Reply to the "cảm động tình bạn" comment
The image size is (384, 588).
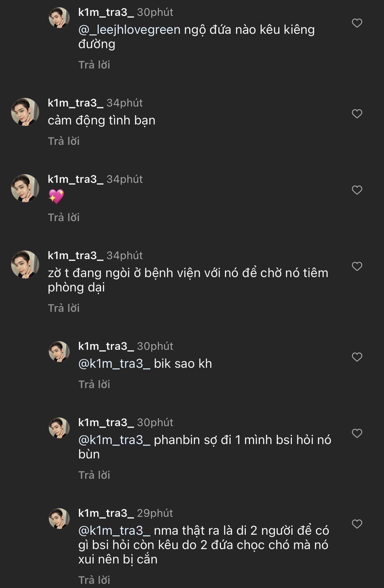tap(64, 141)
